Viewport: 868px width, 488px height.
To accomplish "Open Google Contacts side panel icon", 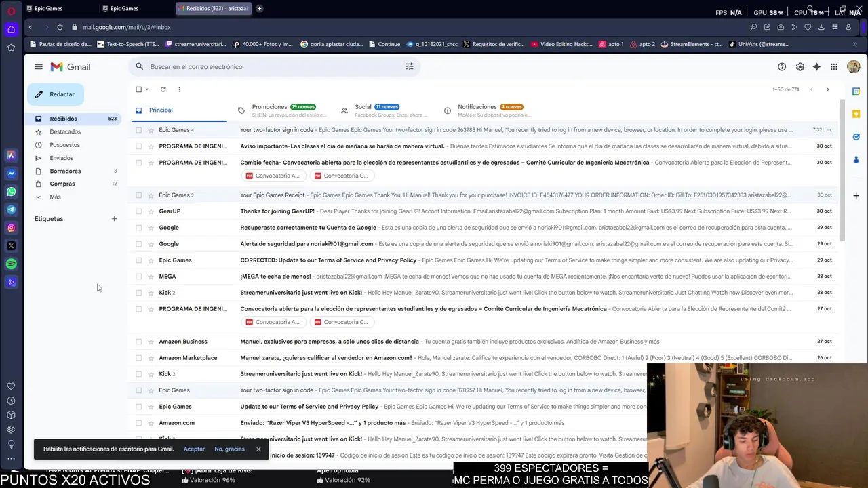I will 856,160.
